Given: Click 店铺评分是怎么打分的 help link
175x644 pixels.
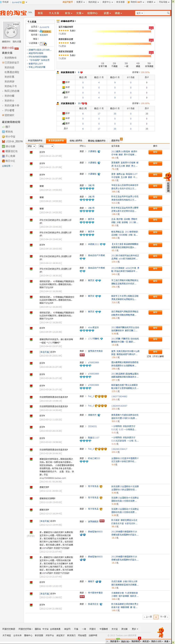Looking at the screenshot, I should pos(40,50).
